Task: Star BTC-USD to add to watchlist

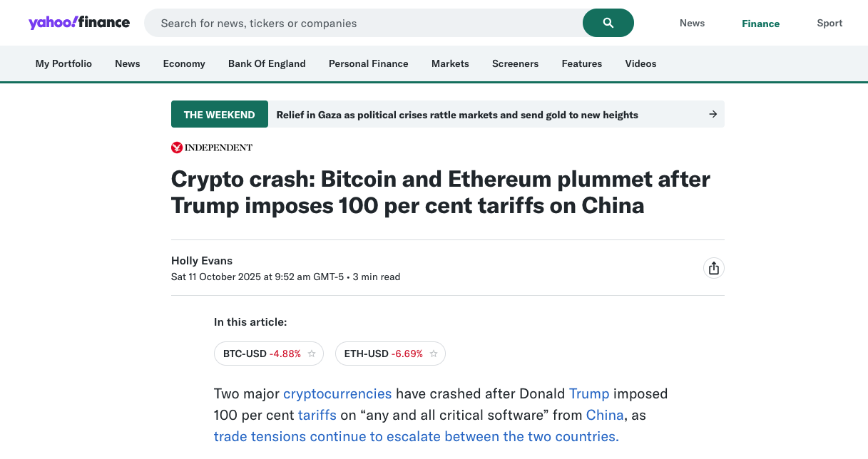Action: 312,354
